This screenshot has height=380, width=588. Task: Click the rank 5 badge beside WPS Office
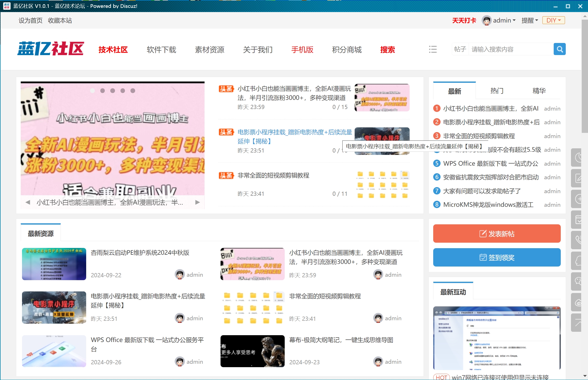[437, 164]
